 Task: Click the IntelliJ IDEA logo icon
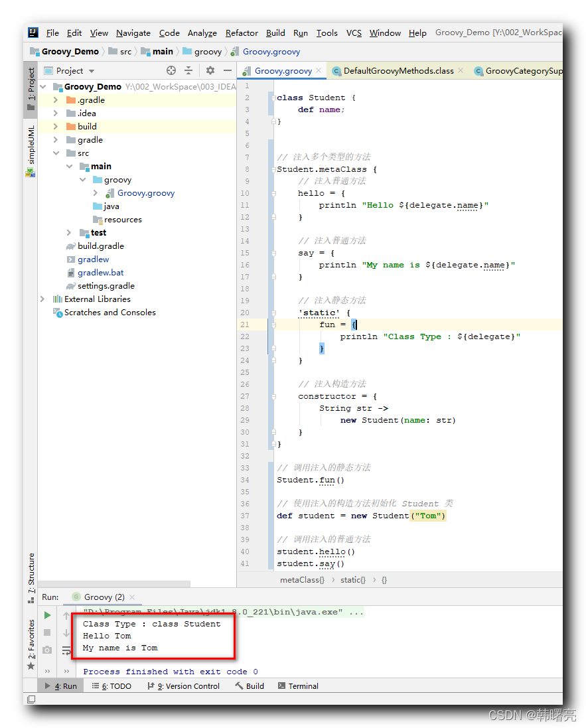click(x=33, y=33)
